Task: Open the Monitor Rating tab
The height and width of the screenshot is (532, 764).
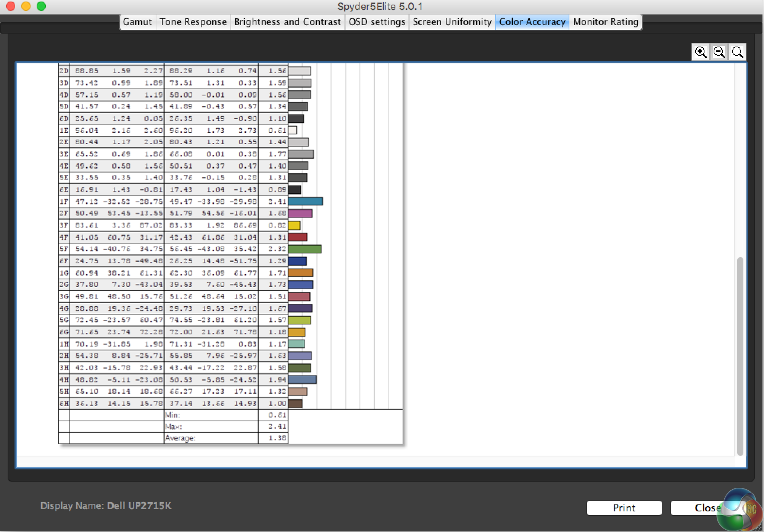Action: click(x=606, y=22)
